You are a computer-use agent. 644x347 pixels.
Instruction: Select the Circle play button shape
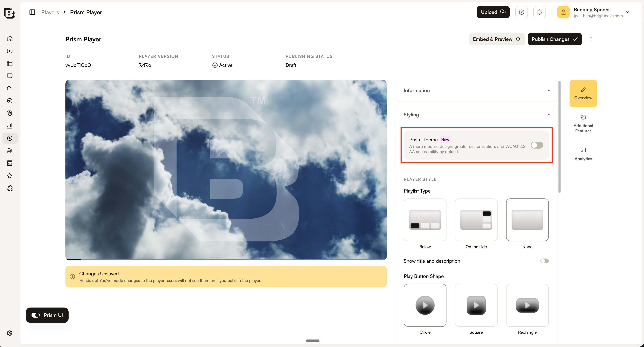point(425,305)
